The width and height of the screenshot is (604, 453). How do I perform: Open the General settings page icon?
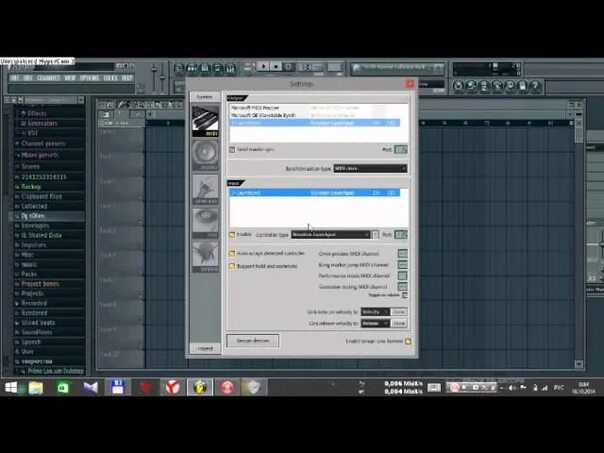[205, 189]
